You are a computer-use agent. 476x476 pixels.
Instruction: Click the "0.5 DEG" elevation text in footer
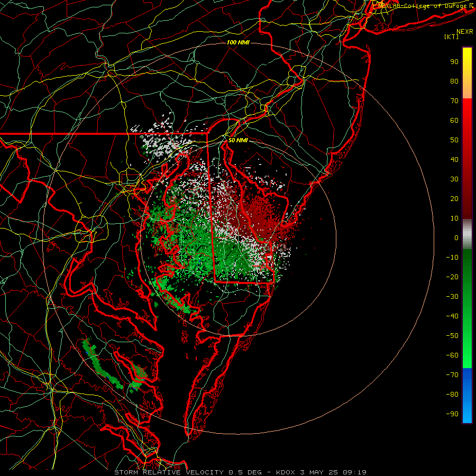245,472
